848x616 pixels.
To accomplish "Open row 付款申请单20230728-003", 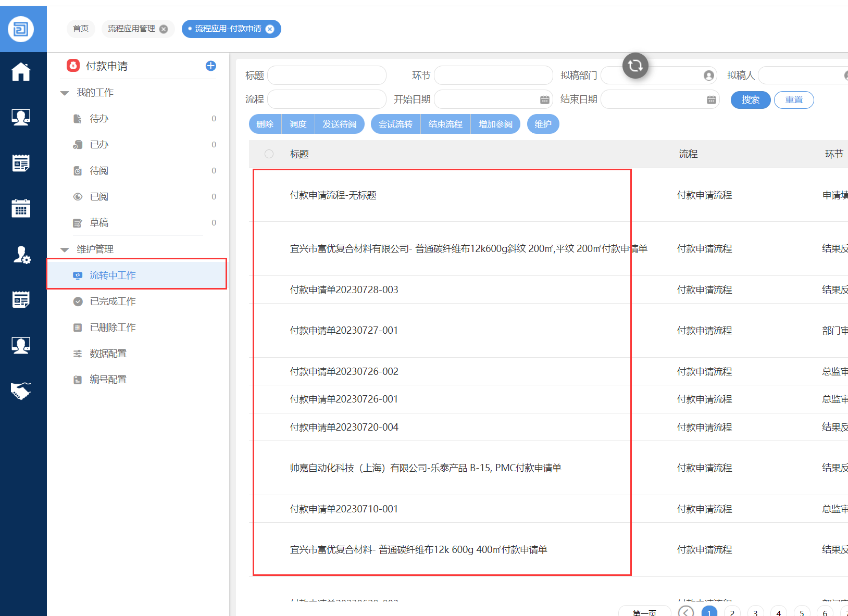I will 344,290.
